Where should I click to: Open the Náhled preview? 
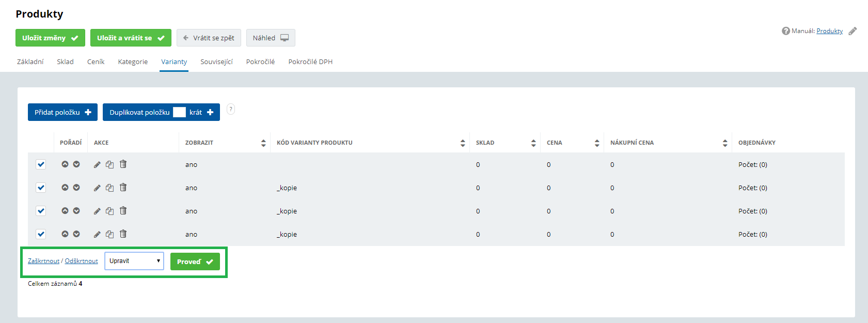[271, 38]
